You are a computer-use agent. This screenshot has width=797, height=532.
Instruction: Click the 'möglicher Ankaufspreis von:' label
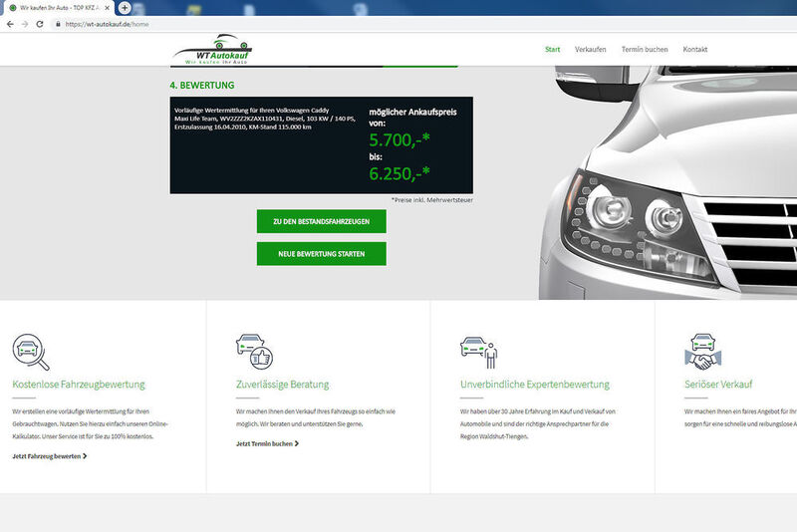click(412, 118)
